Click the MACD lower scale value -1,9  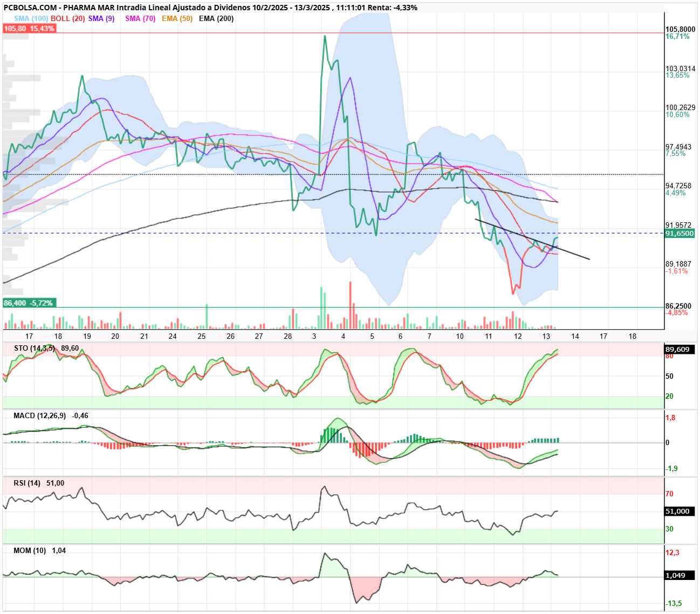coord(671,469)
